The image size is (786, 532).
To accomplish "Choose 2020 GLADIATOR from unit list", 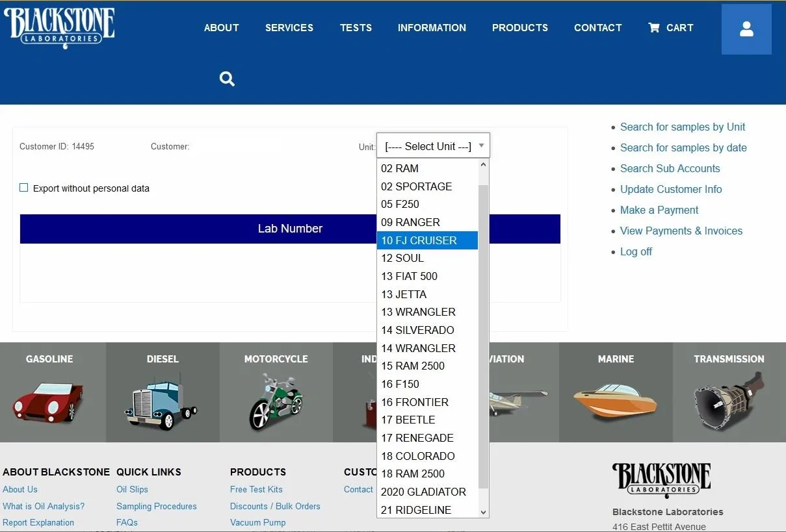I will pyautogui.click(x=427, y=492).
